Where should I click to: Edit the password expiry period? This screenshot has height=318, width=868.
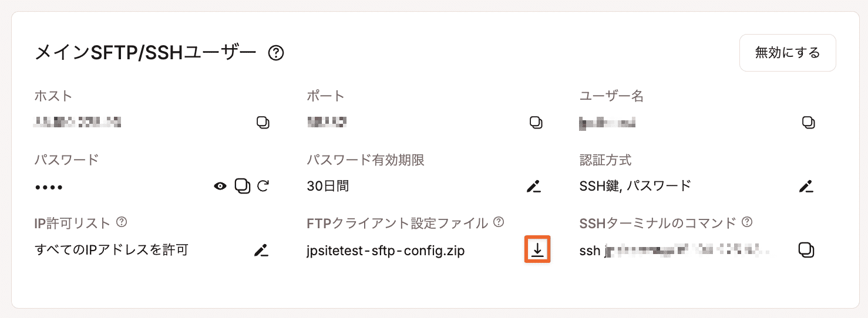click(x=533, y=187)
